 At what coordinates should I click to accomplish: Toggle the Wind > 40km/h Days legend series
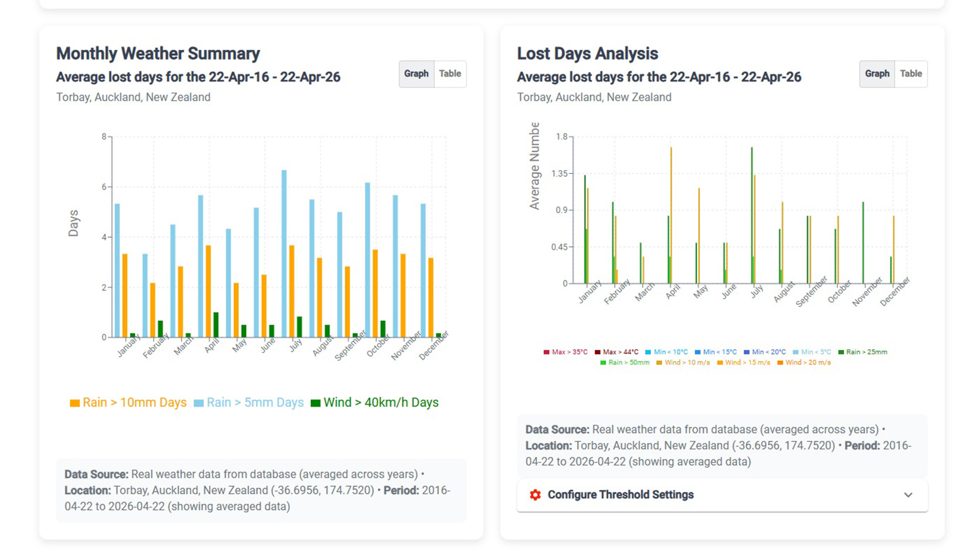374,403
